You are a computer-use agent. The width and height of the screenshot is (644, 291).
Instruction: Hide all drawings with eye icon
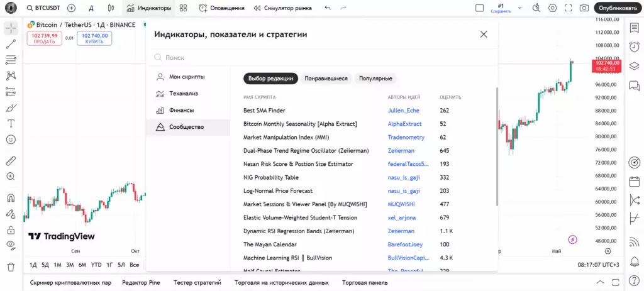coord(11,246)
